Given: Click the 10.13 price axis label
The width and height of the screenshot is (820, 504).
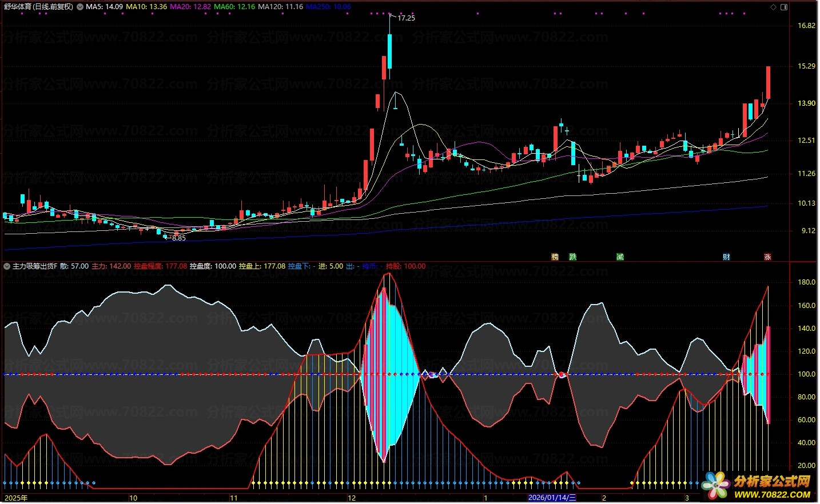Looking at the screenshot, I should [x=806, y=203].
